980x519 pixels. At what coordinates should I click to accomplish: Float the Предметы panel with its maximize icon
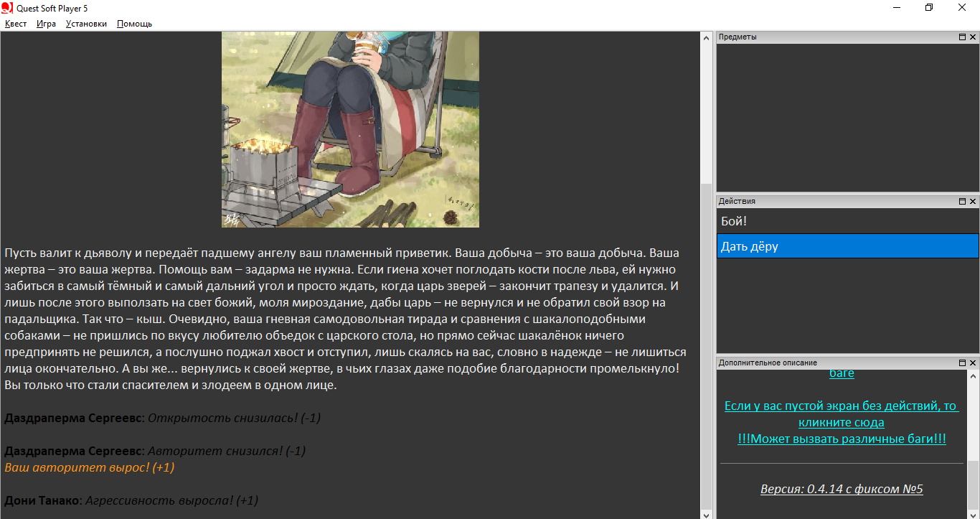click(x=962, y=37)
